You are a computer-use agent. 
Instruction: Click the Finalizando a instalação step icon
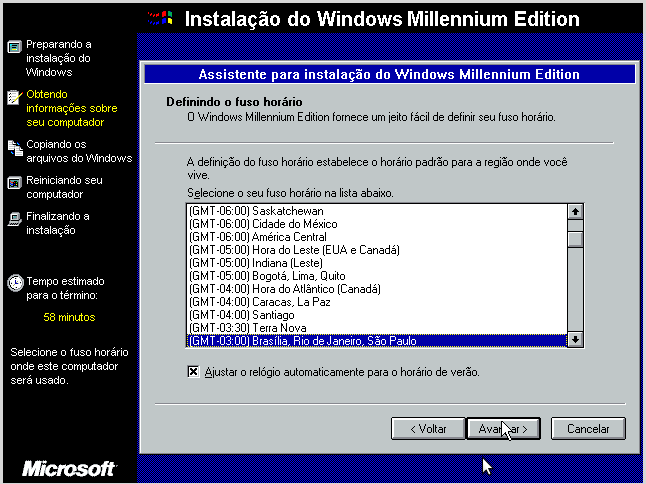[x=14, y=219]
